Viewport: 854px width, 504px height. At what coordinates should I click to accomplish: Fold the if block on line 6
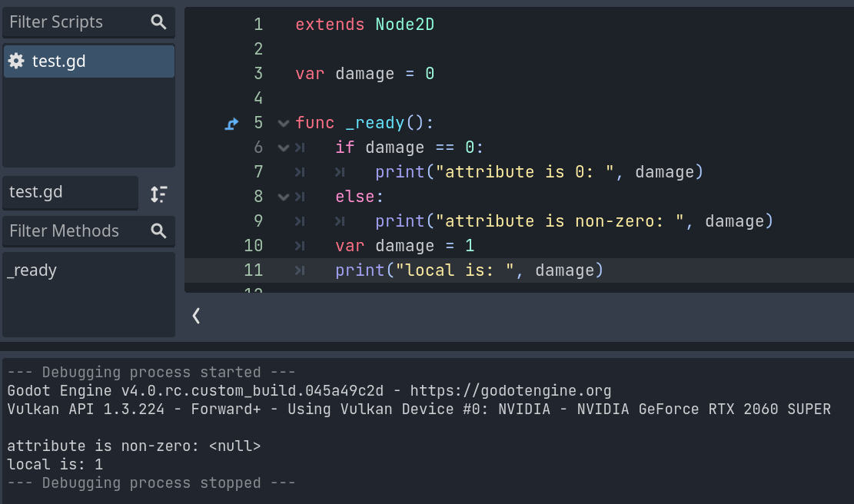(x=283, y=147)
